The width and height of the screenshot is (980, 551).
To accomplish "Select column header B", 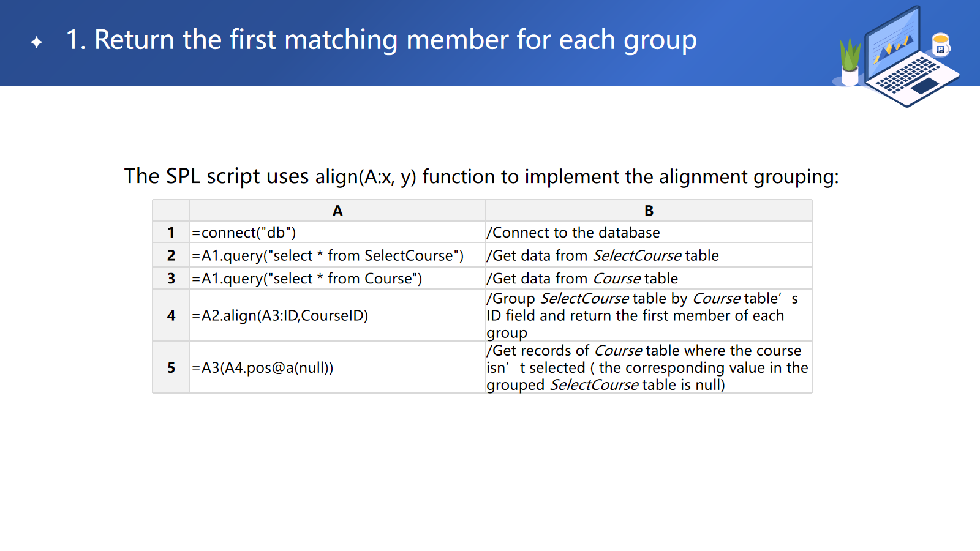I will [x=649, y=211].
